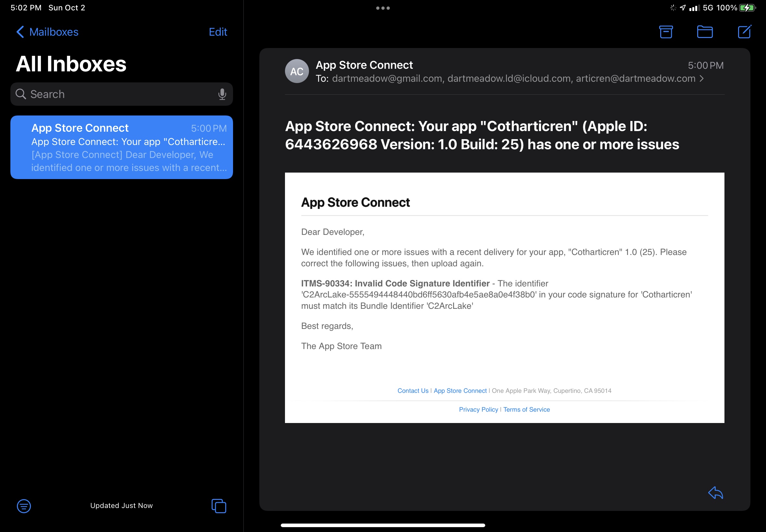Image resolution: width=766 pixels, height=532 pixels.
Task: Open the Terms of Service link
Action: 526,409
